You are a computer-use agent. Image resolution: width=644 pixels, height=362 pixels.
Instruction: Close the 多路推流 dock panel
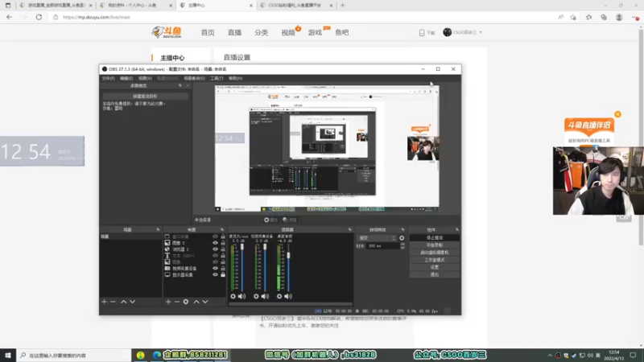click(188, 85)
